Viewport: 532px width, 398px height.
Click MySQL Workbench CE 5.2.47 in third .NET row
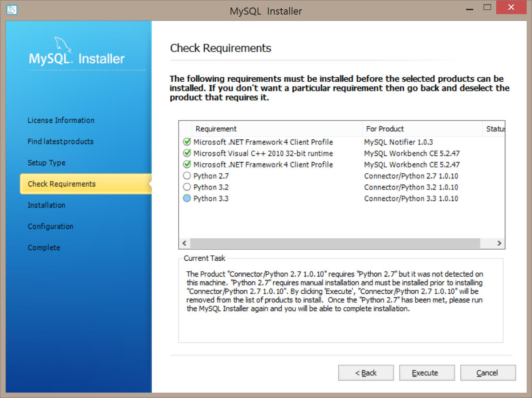point(412,164)
